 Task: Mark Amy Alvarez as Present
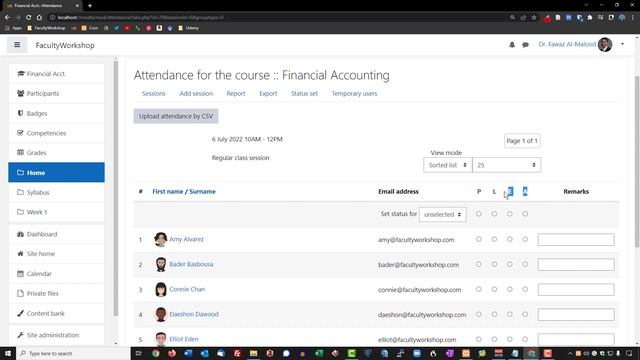[479, 239]
